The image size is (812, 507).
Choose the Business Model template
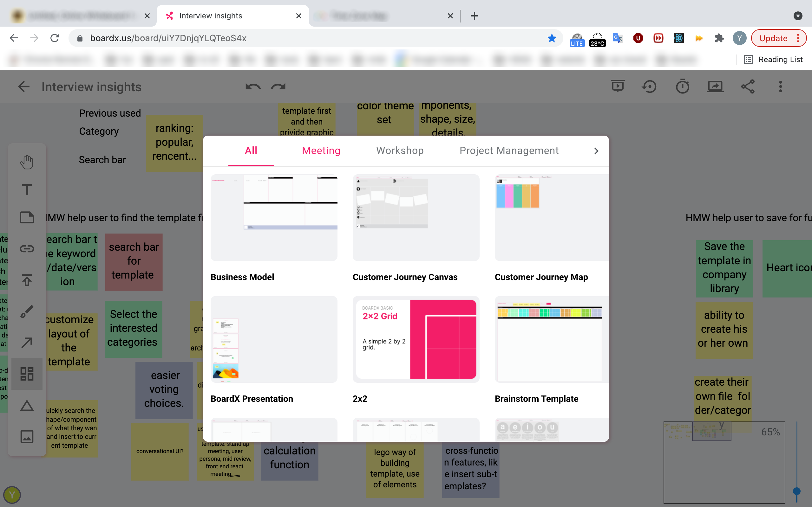pyautogui.click(x=274, y=218)
